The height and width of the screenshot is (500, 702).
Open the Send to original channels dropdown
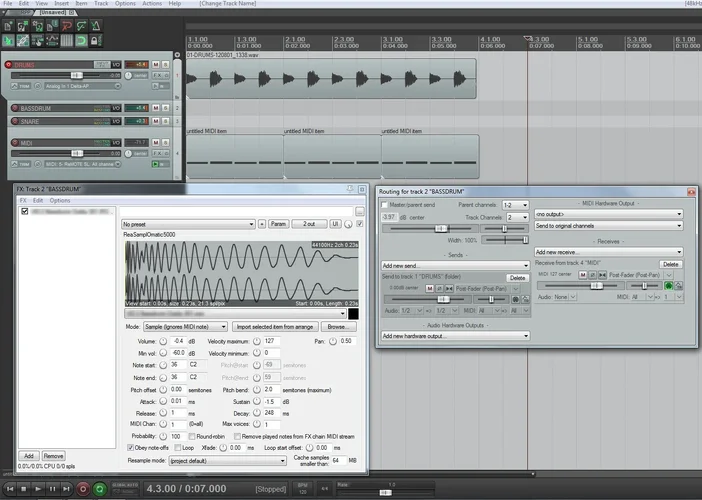608,226
